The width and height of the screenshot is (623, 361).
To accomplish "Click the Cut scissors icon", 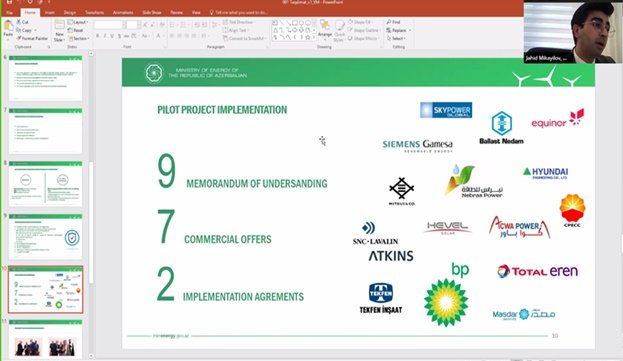I will click(18, 22).
